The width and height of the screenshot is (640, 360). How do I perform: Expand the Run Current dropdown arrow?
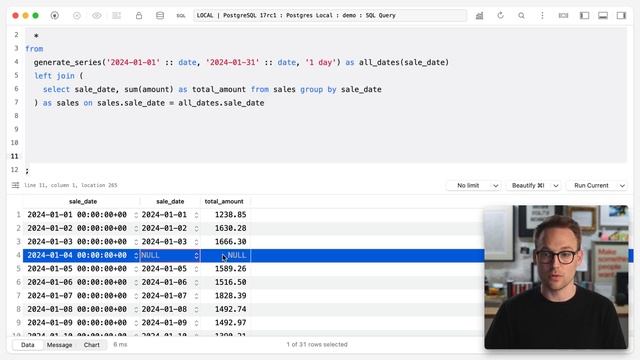(622, 186)
